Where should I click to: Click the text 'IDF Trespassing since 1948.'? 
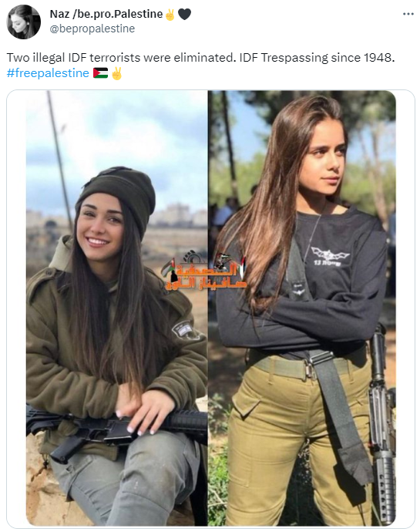click(x=318, y=58)
